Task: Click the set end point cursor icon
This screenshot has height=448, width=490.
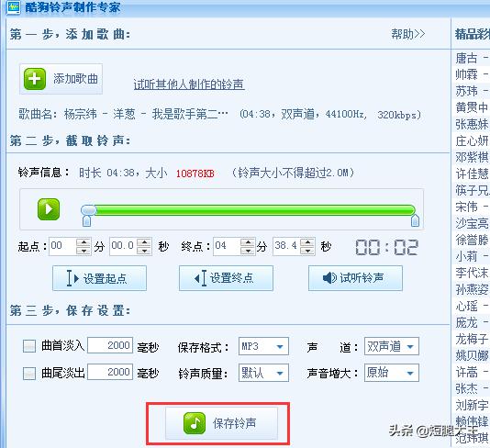Action: click(x=200, y=278)
